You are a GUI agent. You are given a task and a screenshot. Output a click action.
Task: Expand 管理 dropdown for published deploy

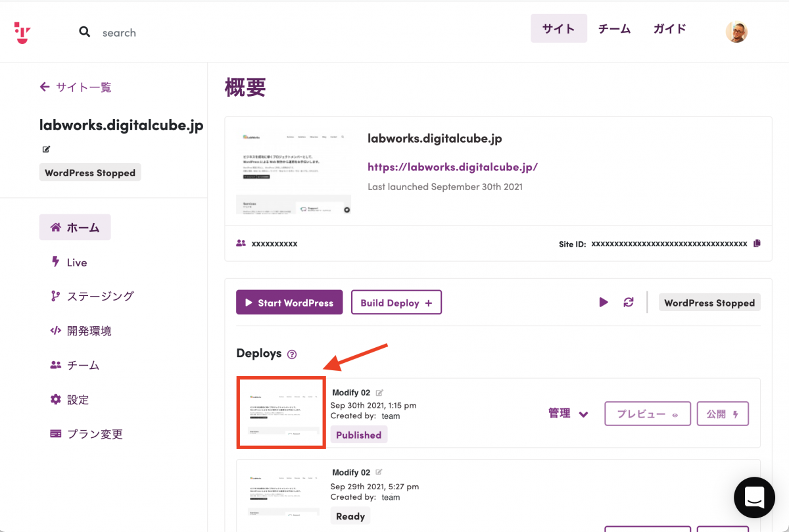tap(568, 414)
